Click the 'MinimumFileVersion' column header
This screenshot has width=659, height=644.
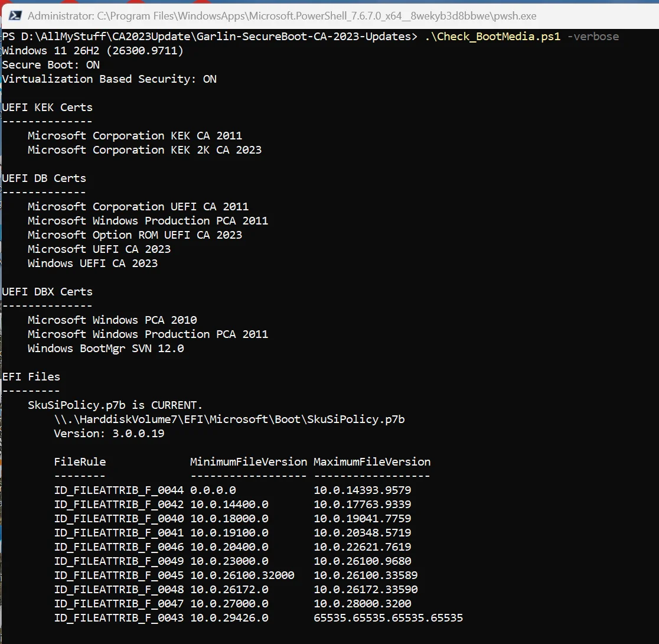(249, 462)
